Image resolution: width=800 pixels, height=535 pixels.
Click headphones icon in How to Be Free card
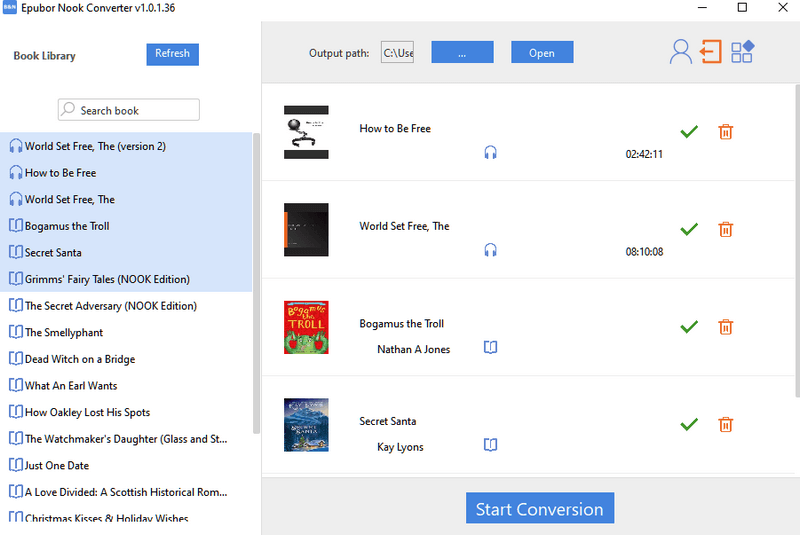click(x=490, y=152)
